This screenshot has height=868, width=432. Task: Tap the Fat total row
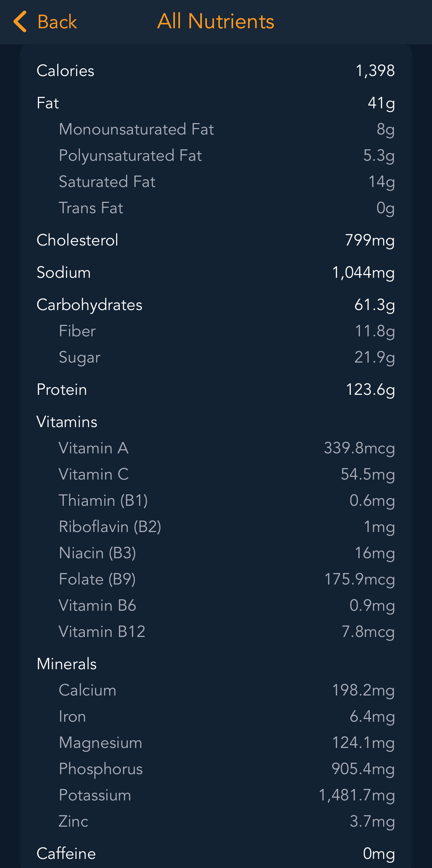coord(216,103)
